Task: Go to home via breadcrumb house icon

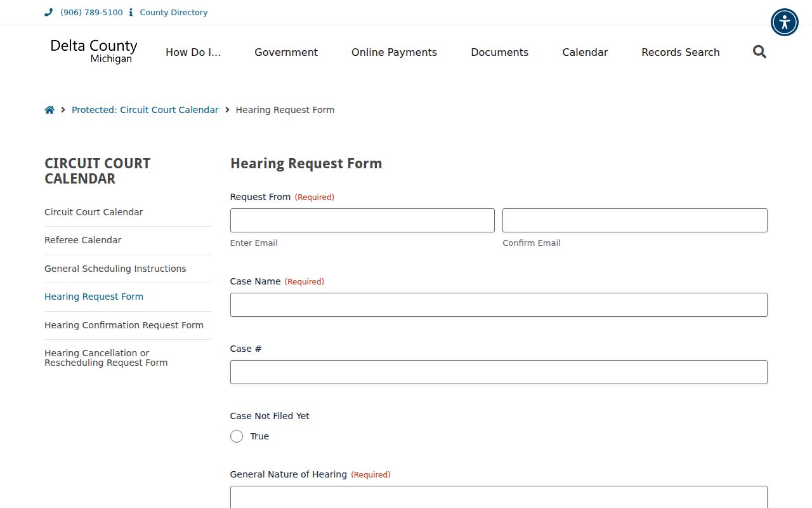Action: coord(49,110)
